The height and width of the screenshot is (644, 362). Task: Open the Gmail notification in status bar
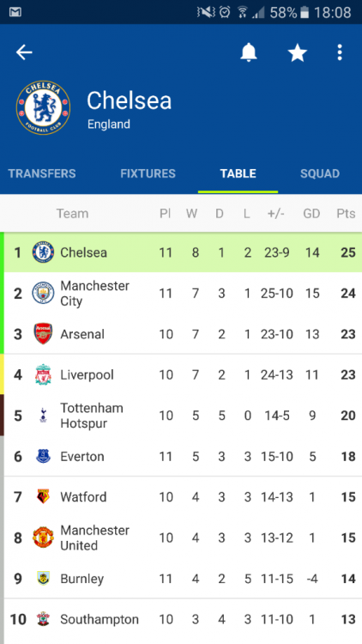(15, 12)
